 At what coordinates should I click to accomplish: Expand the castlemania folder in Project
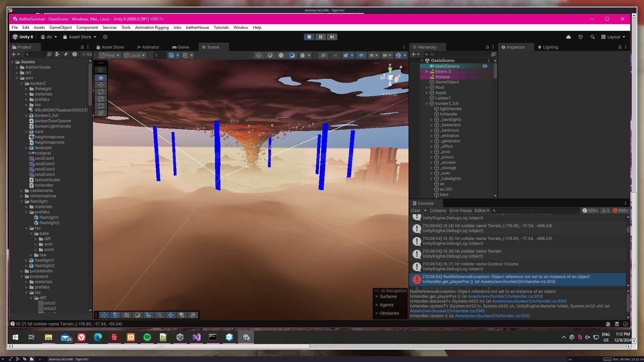[x=22, y=191]
